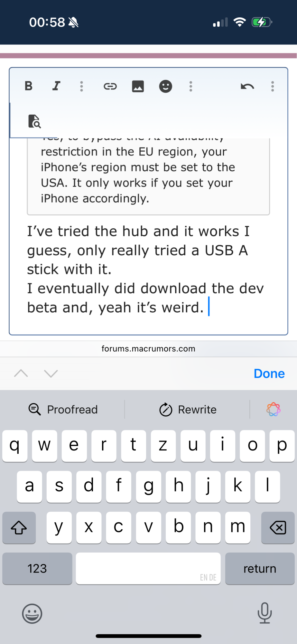Viewport: 297px width, 644px height.
Task: Toggle bold formatting in editor toolbar
Action: click(x=29, y=86)
